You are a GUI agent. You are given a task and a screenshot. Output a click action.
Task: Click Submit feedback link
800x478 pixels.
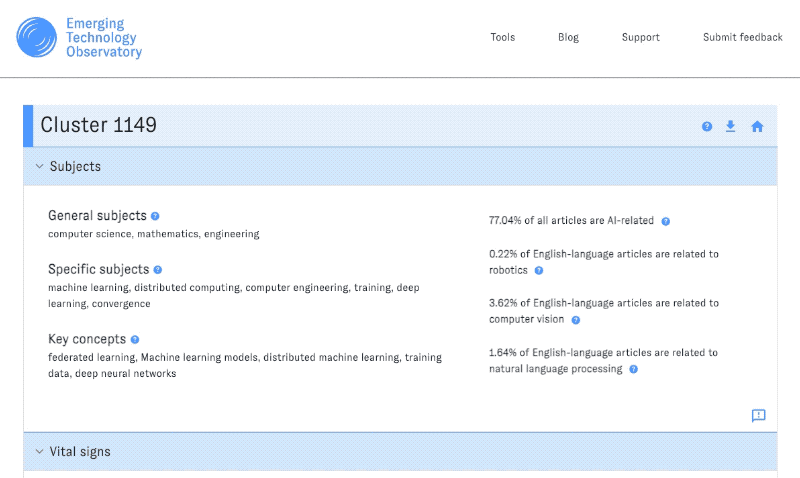pos(742,38)
